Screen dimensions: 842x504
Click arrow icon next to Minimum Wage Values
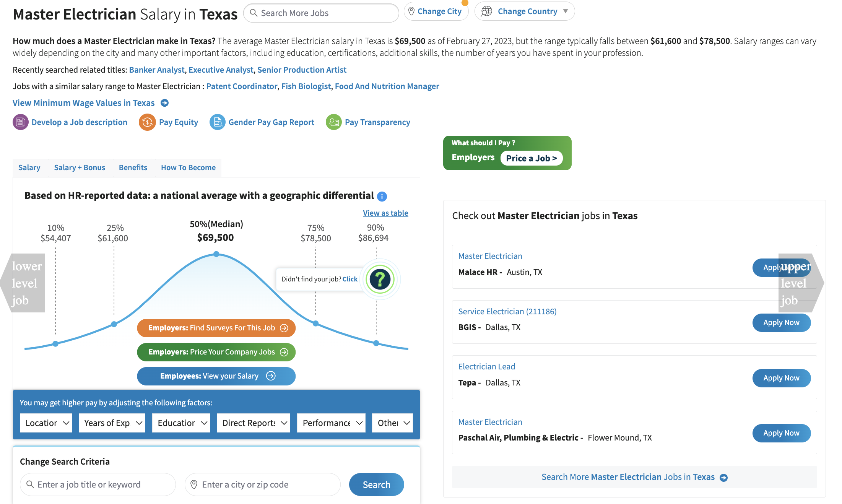tap(164, 103)
